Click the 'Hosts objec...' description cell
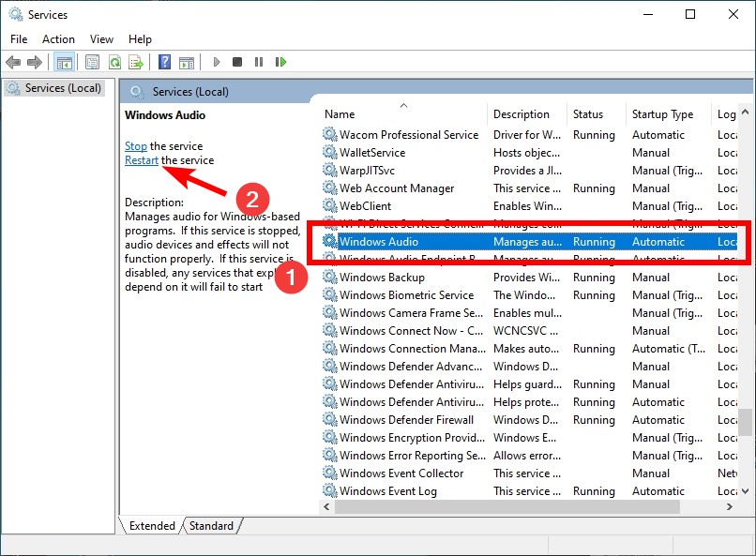 pyautogui.click(x=526, y=152)
